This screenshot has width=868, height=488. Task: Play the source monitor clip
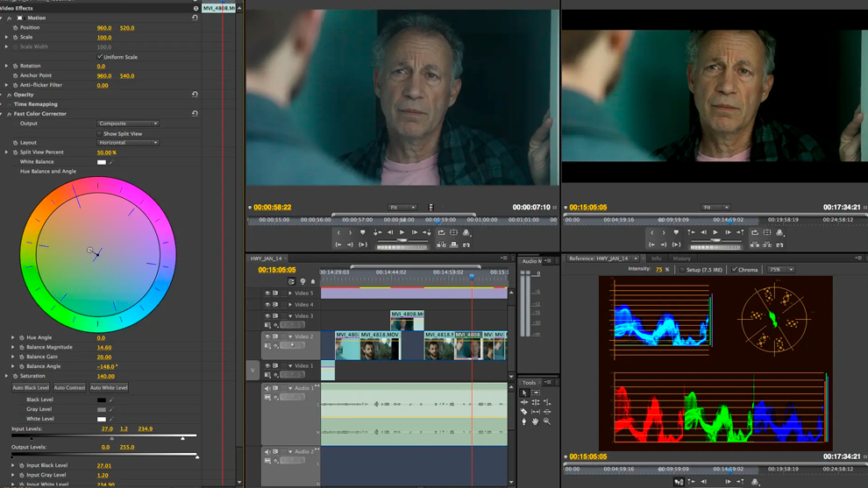402,232
